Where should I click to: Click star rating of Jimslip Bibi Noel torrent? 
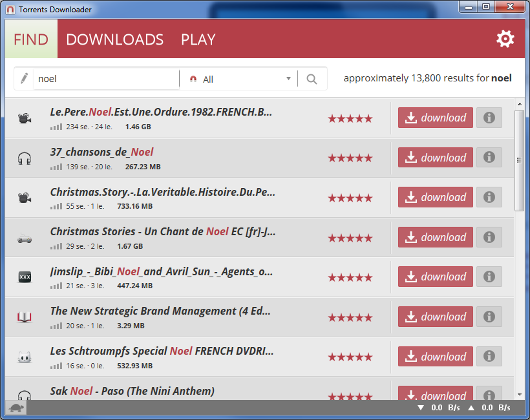pyautogui.click(x=350, y=277)
